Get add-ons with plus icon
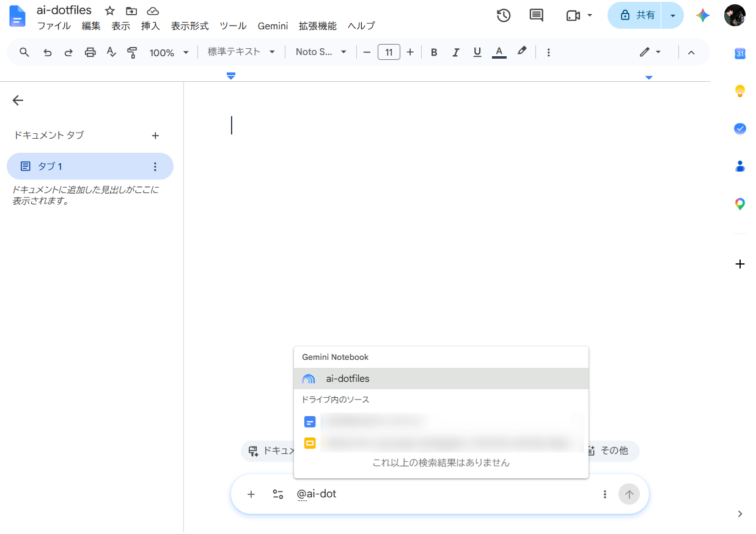The width and height of the screenshot is (756, 534). click(739, 264)
